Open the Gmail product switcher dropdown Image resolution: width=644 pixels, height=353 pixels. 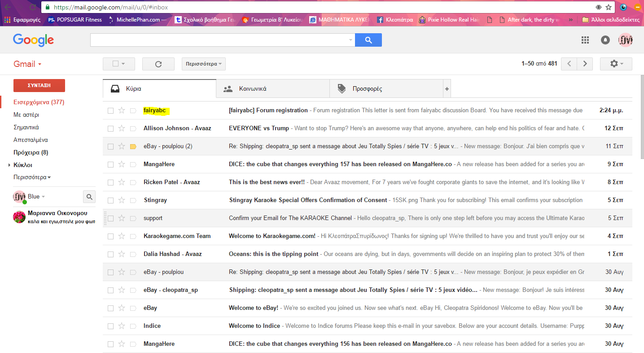pos(27,64)
